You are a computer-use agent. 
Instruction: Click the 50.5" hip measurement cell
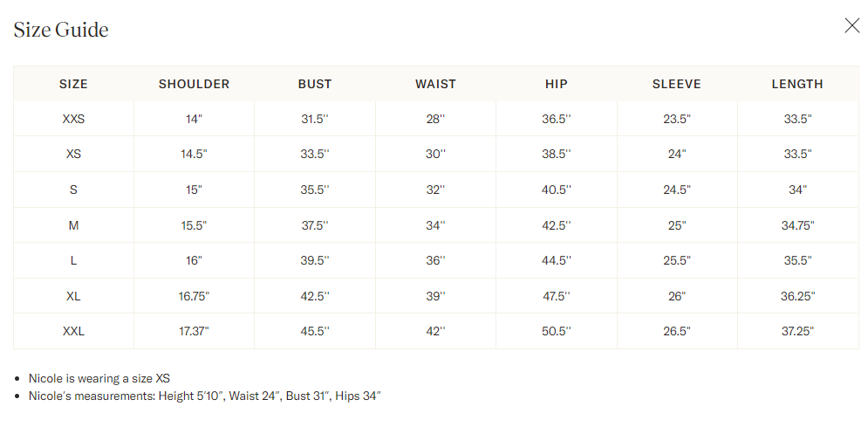[x=556, y=331]
